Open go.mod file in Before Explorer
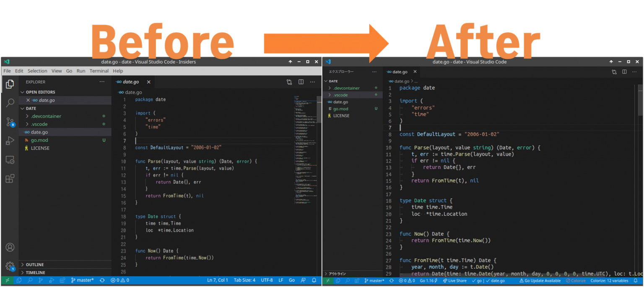 click(65, 140)
